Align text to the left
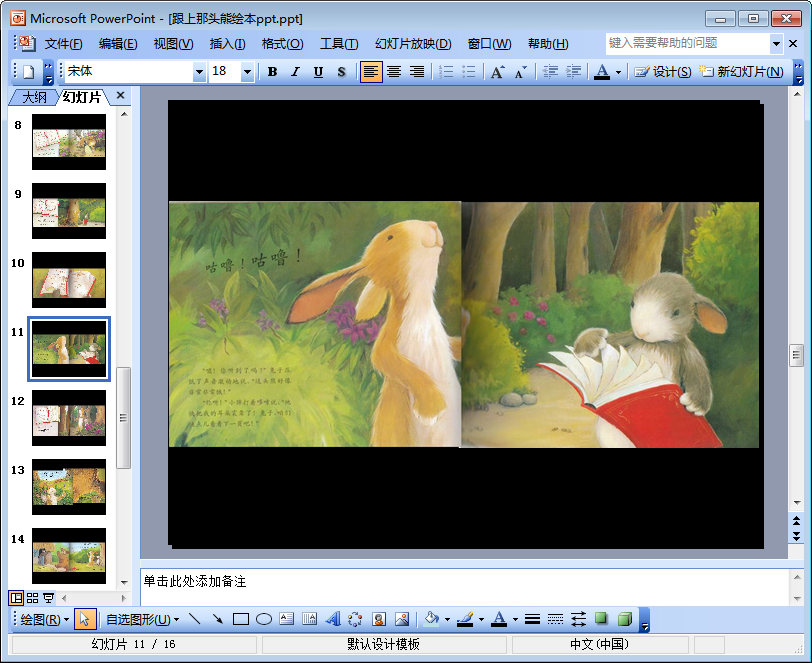 pyautogui.click(x=371, y=71)
